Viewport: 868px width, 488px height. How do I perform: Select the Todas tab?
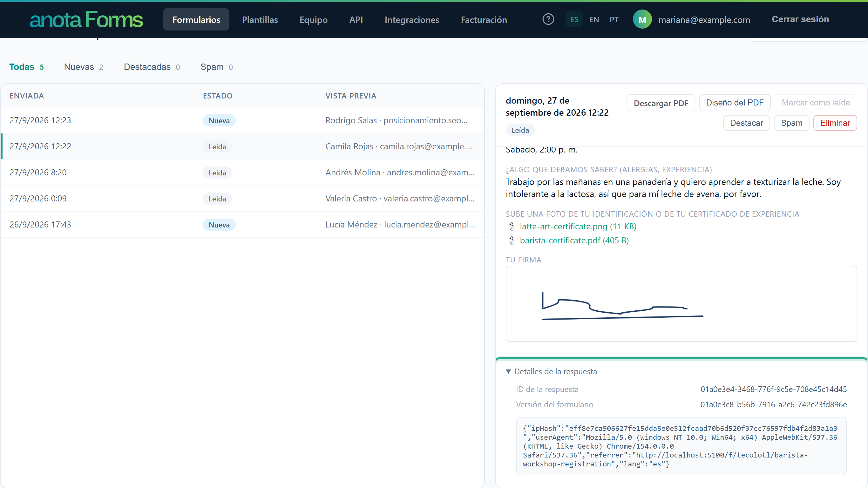click(26, 67)
